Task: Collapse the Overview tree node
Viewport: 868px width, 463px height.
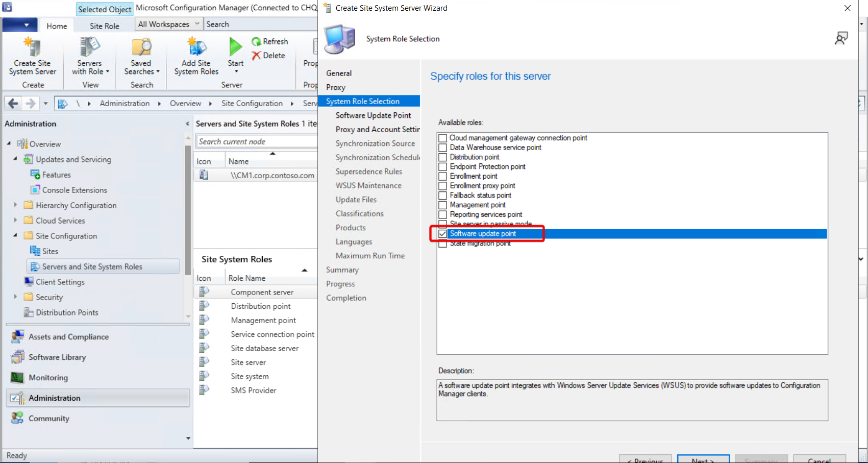Action: (x=9, y=143)
